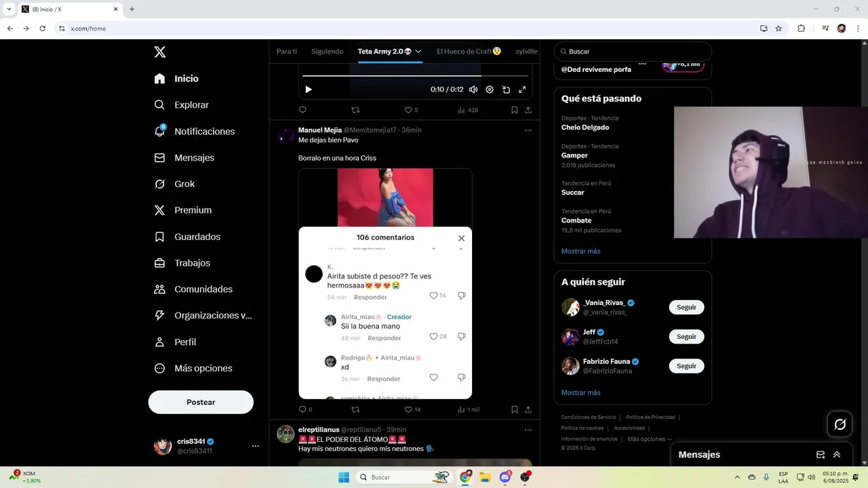Screen dimensions: 868x488
Task: Reply to Manuel Mejia post, 6 replies
Action: click(305, 409)
